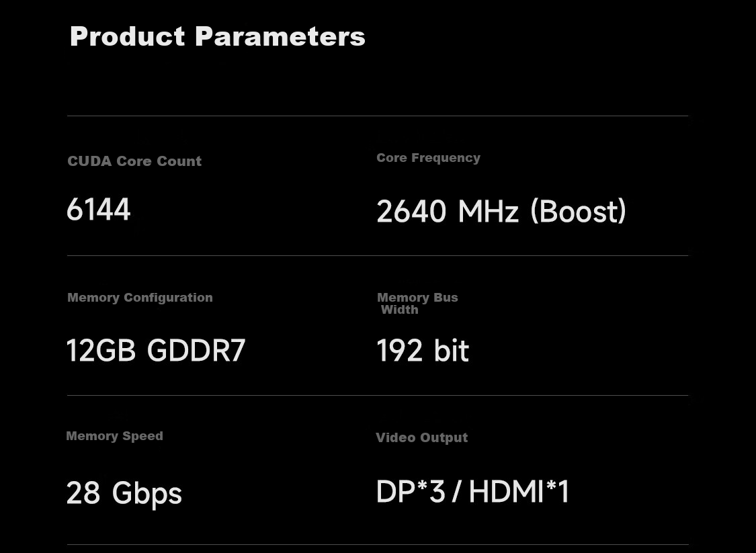The height and width of the screenshot is (553, 756).
Task: Click the 28 Gbps value
Action: pos(124,493)
